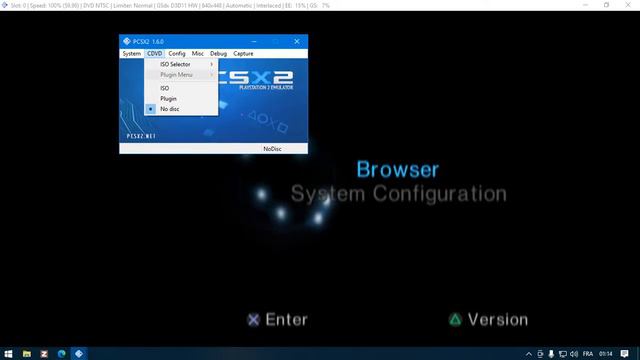Click the ISO Selector submenu arrow
Image resolution: width=640 pixels, height=360 pixels.
(x=211, y=64)
